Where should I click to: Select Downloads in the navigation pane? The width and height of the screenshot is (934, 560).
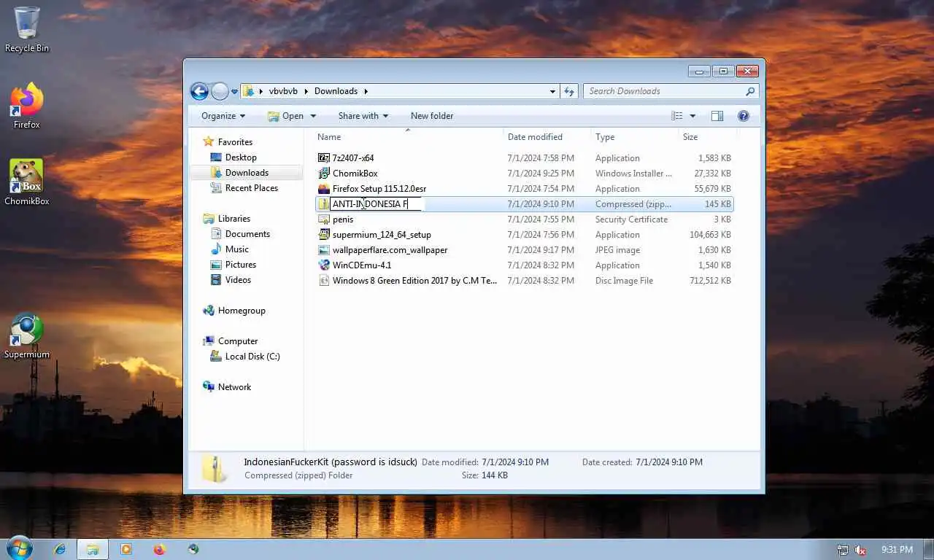[247, 173]
